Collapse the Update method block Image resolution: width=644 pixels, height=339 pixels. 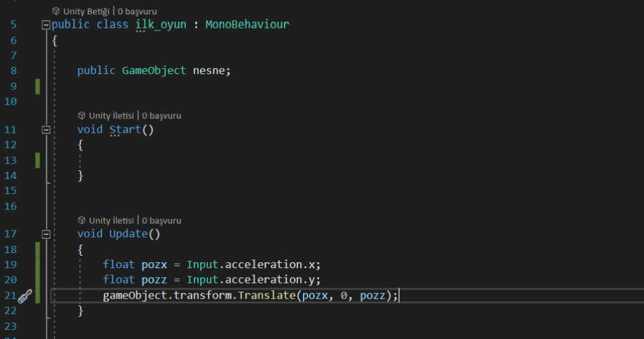(45, 234)
